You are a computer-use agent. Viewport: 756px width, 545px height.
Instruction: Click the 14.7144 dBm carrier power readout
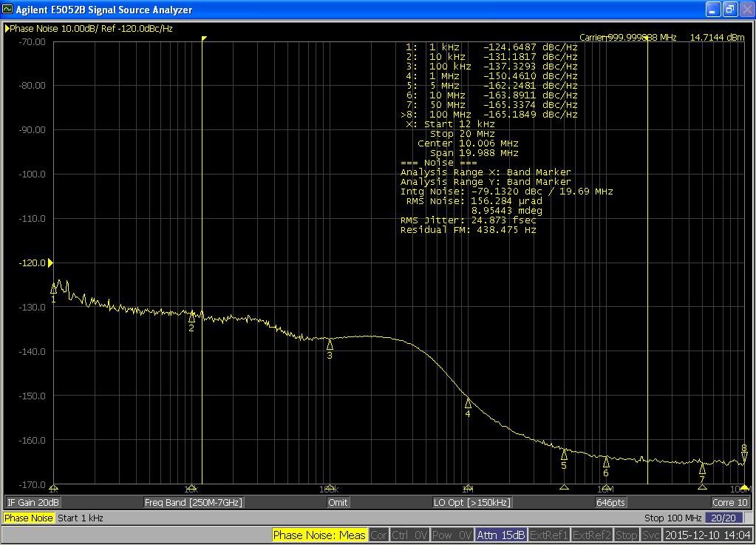(717, 38)
